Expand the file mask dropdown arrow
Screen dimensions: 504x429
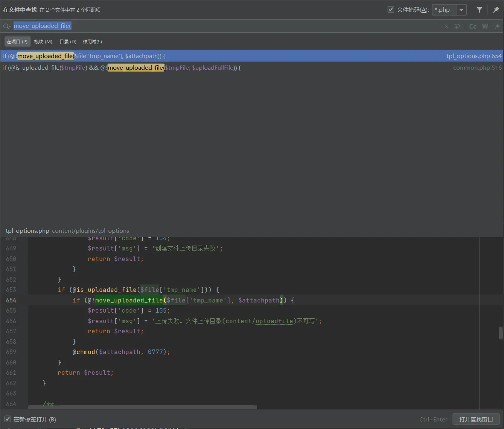(x=461, y=10)
